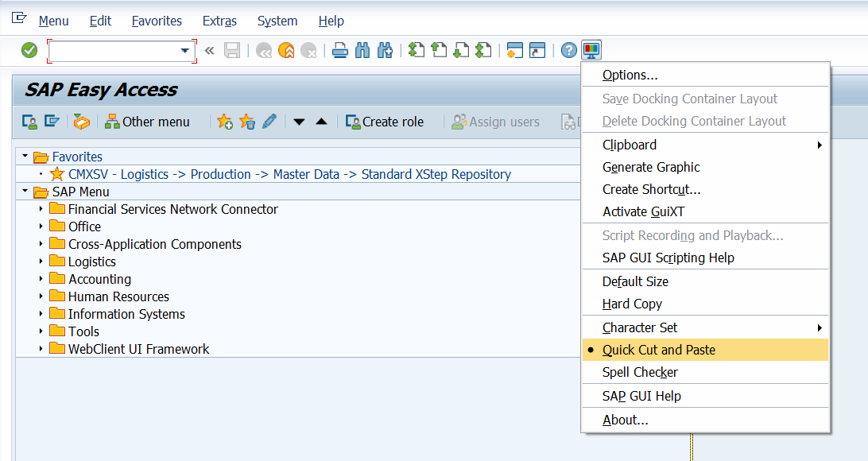Click the green checkmark Enter icon
This screenshot has height=461, width=868.
pyautogui.click(x=29, y=50)
